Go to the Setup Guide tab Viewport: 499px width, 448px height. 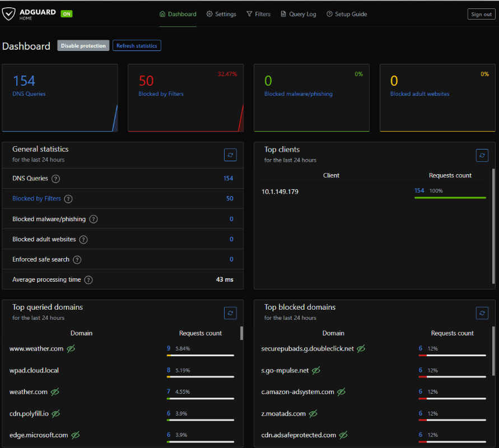[x=347, y=14]
